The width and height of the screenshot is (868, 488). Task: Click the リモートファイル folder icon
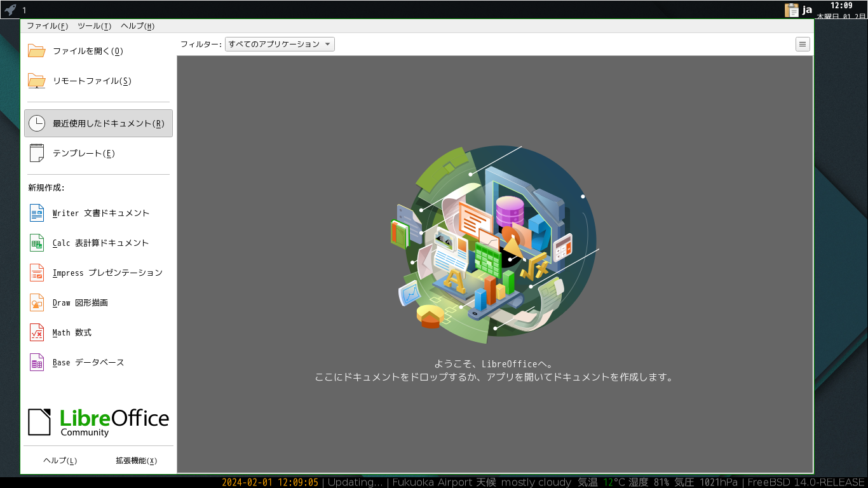point(37,81)
